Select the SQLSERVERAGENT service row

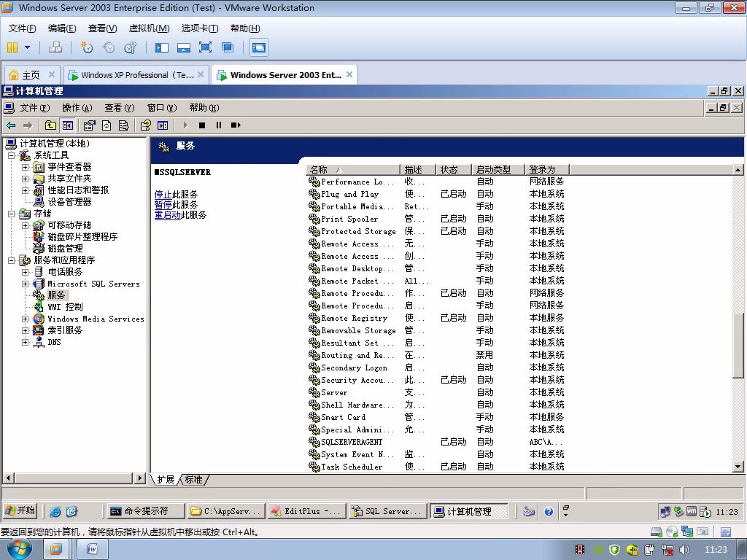click(438, 442)
